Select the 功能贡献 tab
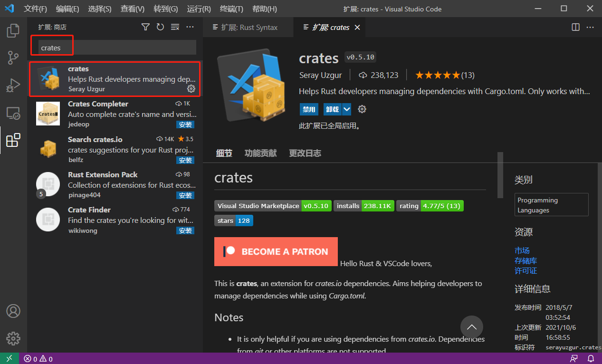 (x=260, y=153)
